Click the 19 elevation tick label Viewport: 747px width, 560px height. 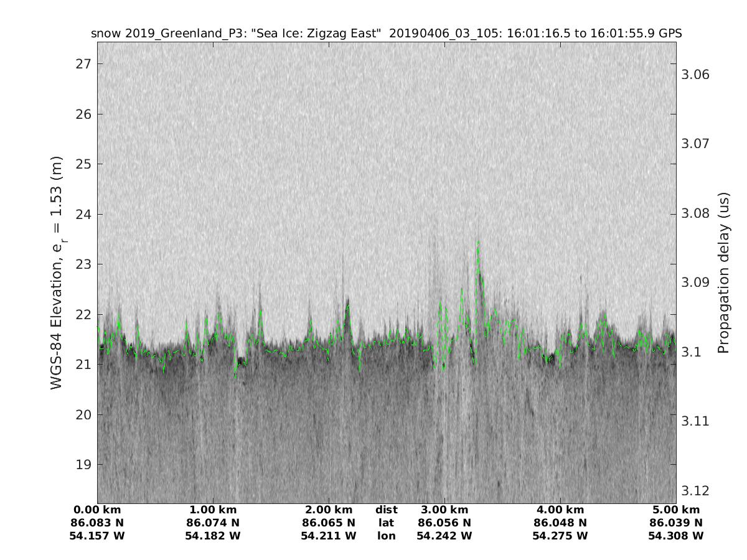(x=83, y=464)
